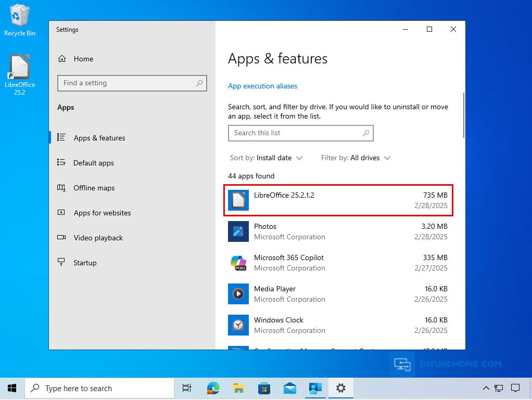Click the Microsoft 365 Copilot icon
Viewport: 532px width, 400px height.
click(238, 263)
